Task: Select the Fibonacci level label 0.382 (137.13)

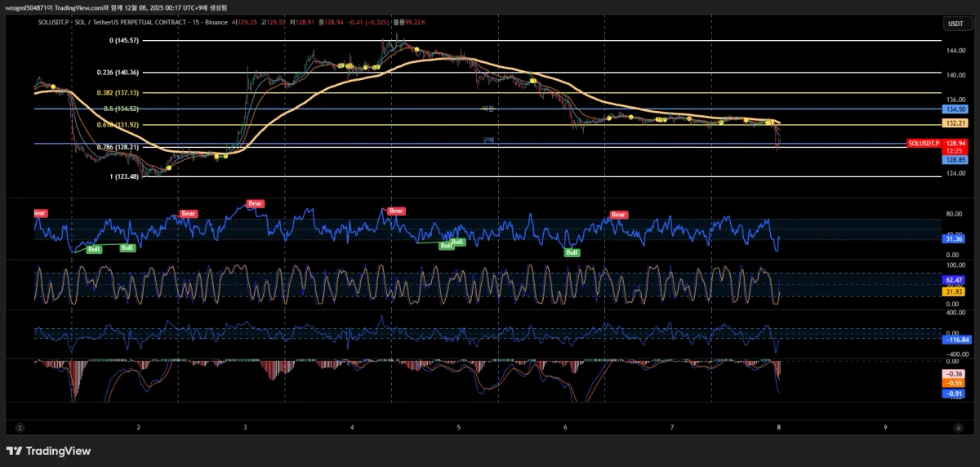Action: pyautogui.click(x=118, y=93)
